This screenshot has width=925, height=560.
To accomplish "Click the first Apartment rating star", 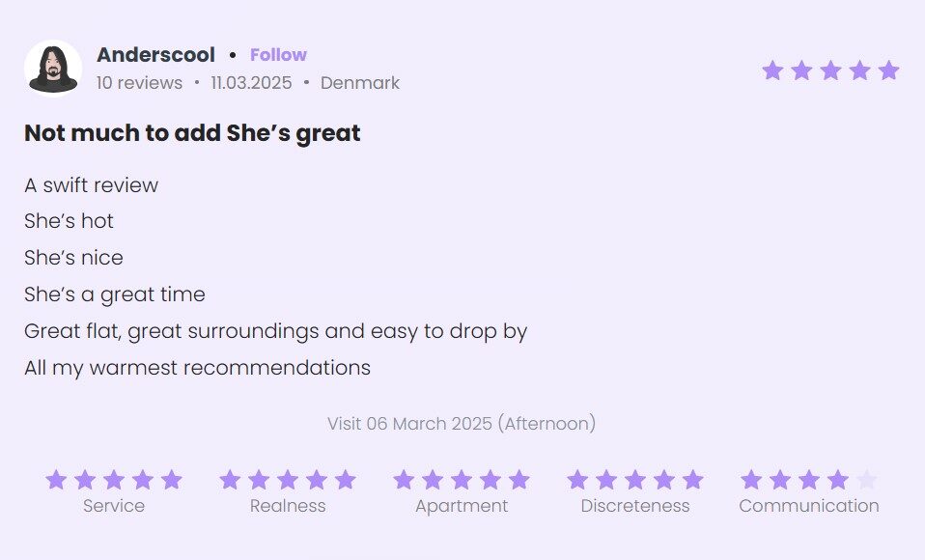I will (x=404, y=480).
